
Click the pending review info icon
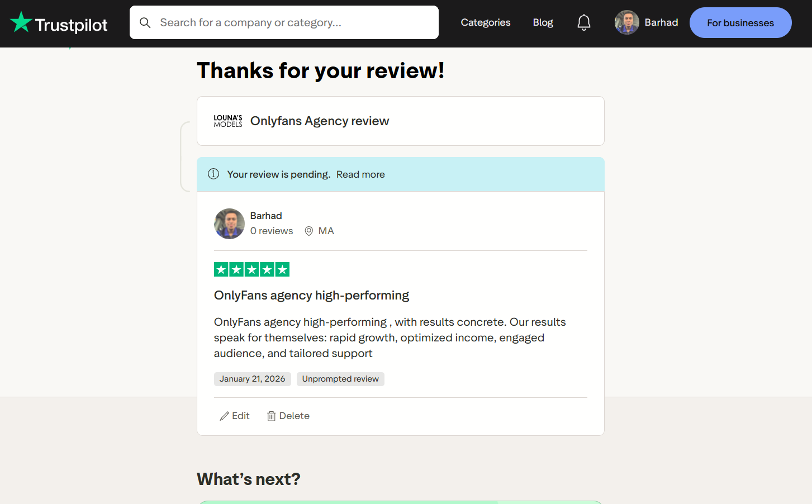[213, 174]
